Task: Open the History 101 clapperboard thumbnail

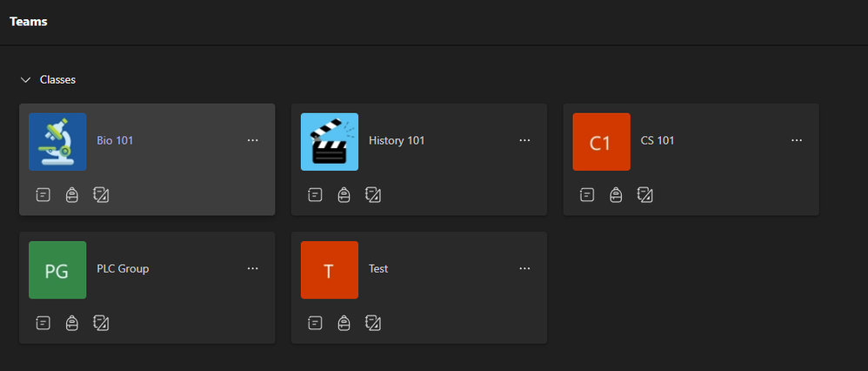Action: (330, 141)
